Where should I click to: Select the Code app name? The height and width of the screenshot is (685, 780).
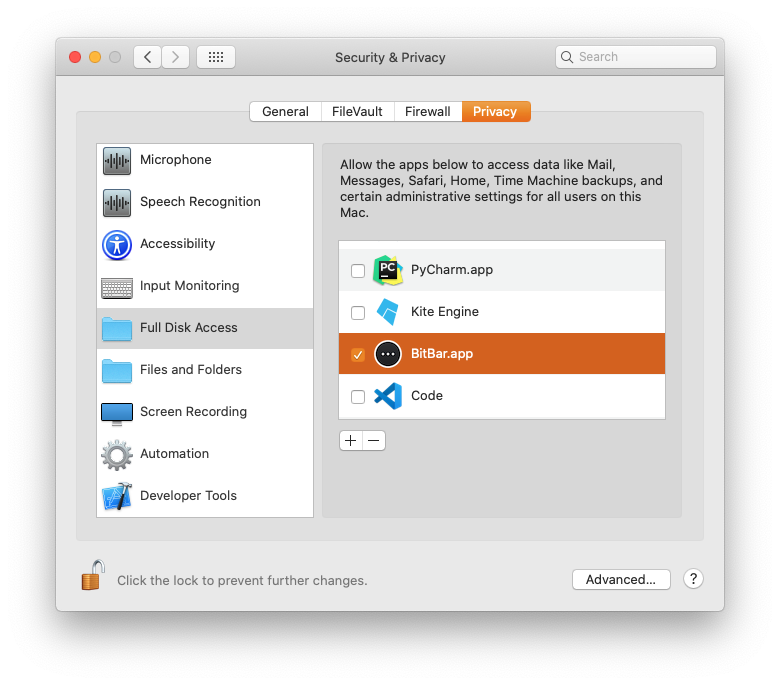427,396
